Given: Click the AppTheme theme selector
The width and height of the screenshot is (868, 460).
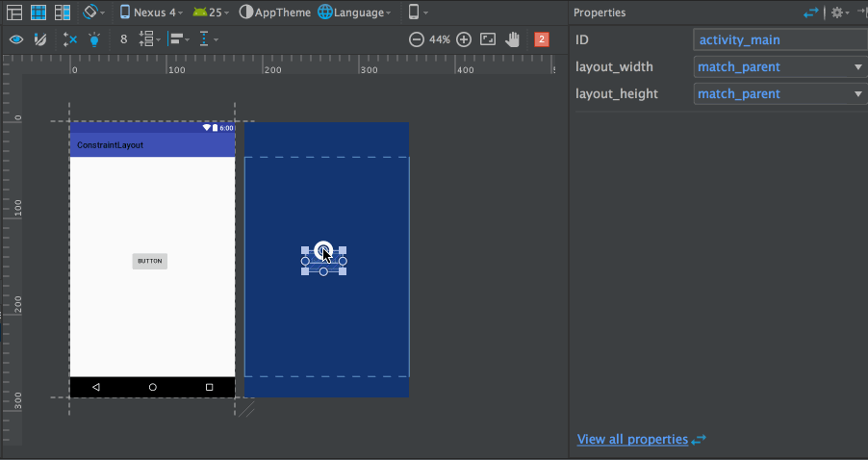Looking at the screenshot, I should click(x=275, y=13).
